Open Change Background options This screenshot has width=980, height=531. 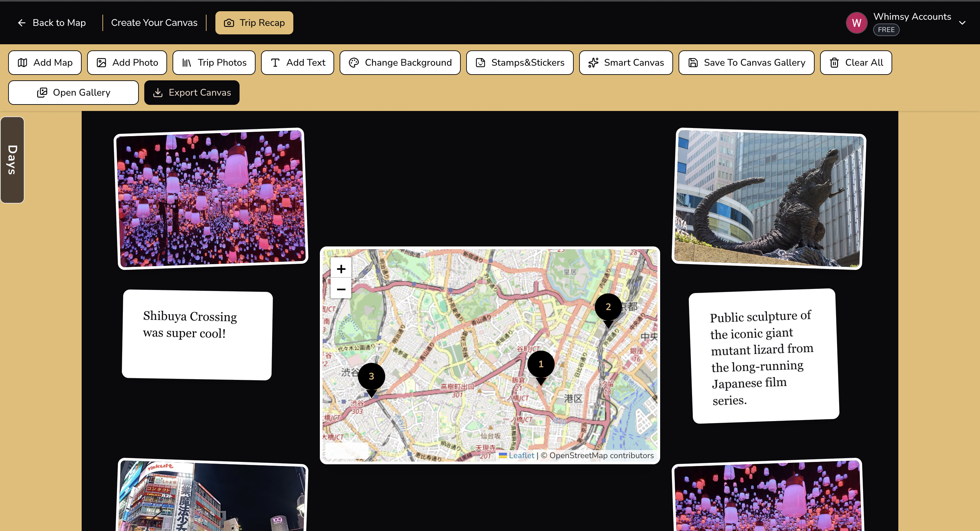[x=400, y=63]
